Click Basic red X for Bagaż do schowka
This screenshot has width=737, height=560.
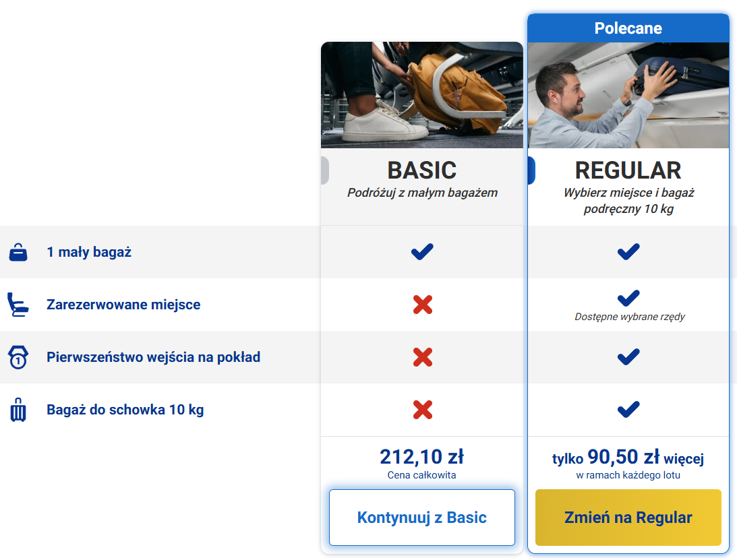pyautogui.click(x=423, y=410)
